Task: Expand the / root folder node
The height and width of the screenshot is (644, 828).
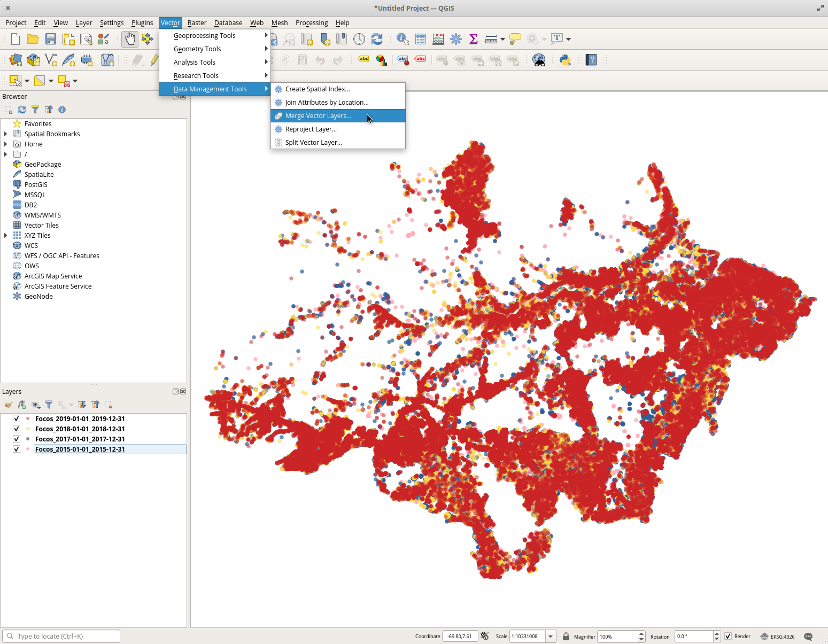Action: 6,154
